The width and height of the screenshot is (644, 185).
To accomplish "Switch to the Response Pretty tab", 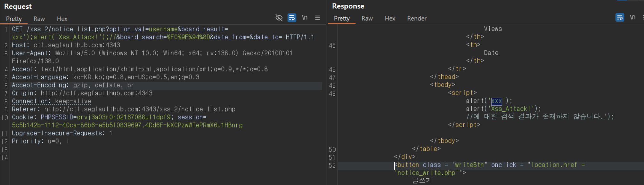I will coord(342,19).
